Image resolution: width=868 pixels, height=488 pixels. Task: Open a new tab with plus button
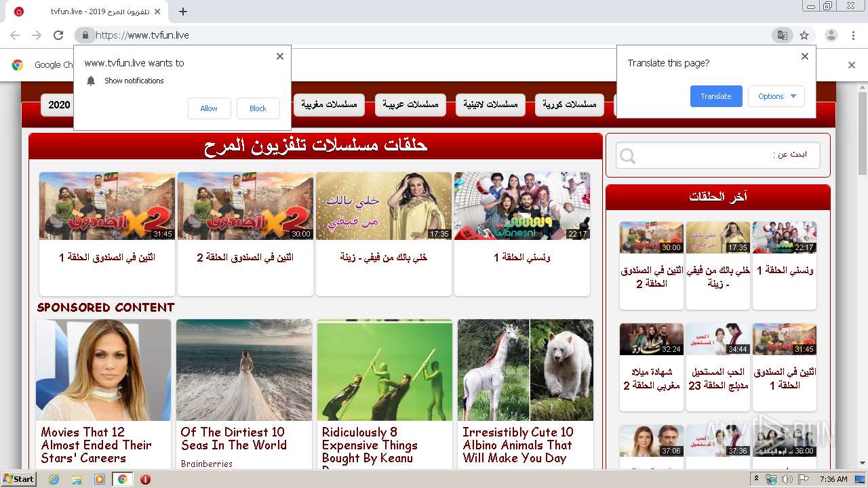[x=183, y=12]
